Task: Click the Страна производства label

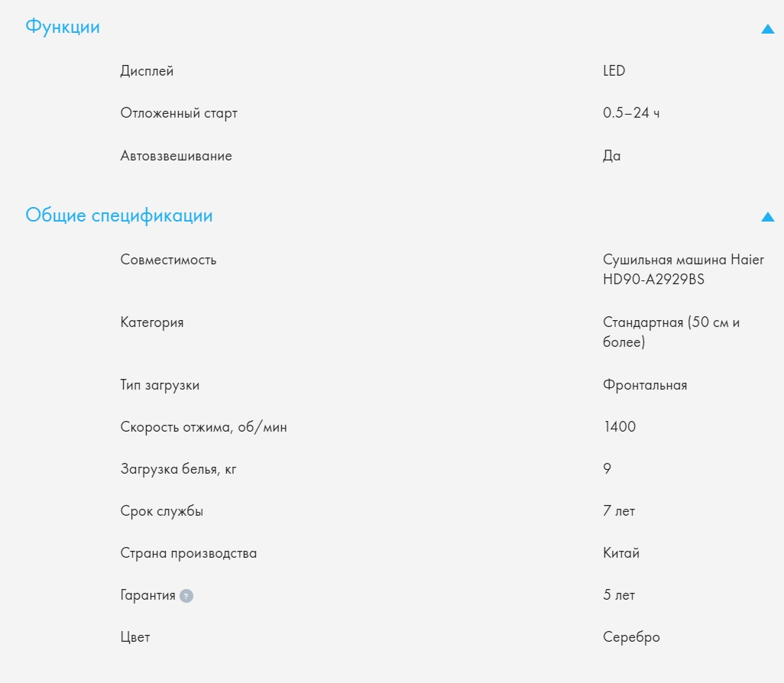Action: click(188, 553)
